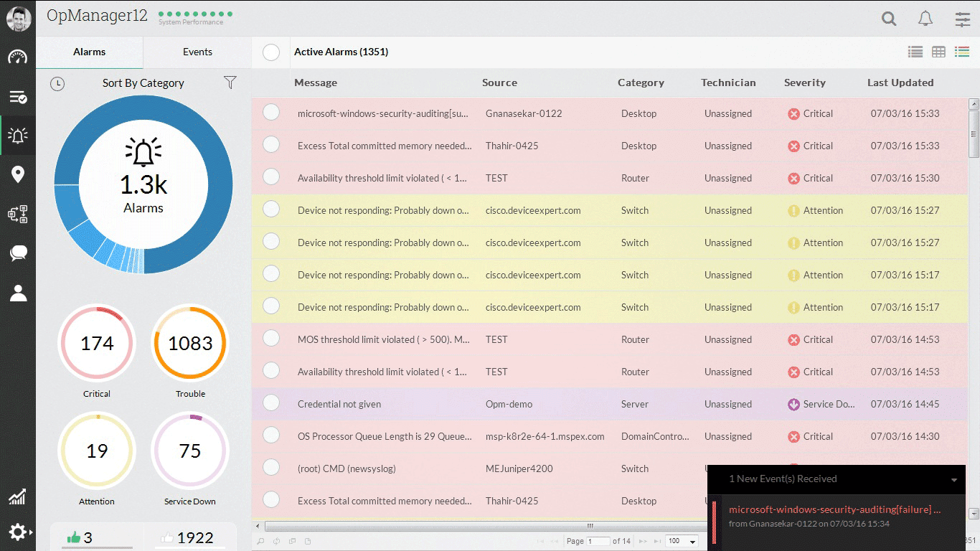Tick the first microsoft-windows-security-auditing alarm row
This screenshot has width=980, height=551.
(x=271, y=113)
